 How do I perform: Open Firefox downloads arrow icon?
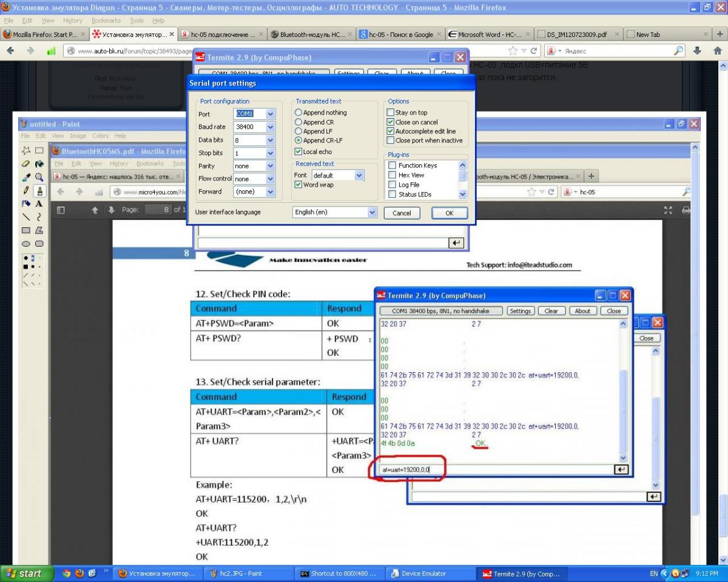[698, 51]
